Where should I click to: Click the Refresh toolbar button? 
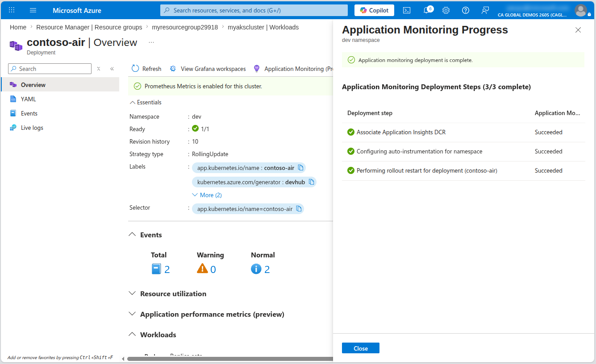(x=146, y=69)
